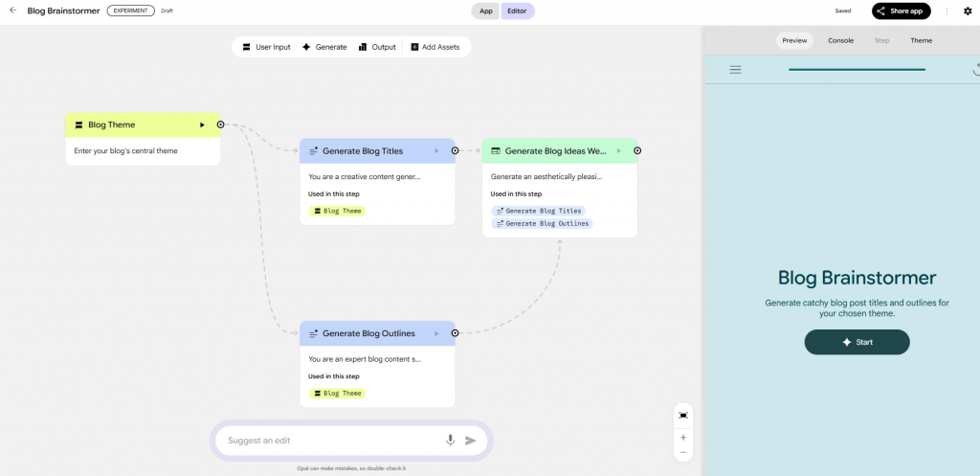980x476 pixels.
Task: Zoom in using the plus icon
Action: click(x=683, y=437)
